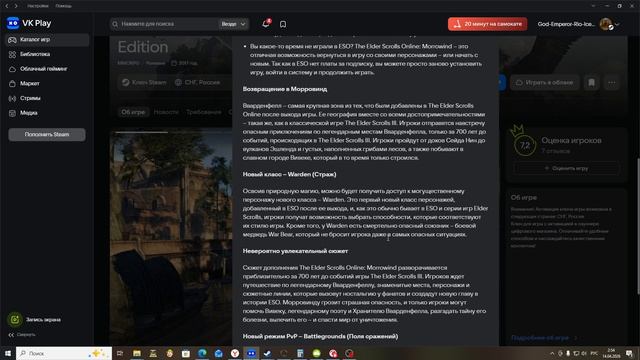Screen dimensions: 640x360
Task: Open Microsoft Store from the taskbar
Action: [x=186, y=353]
